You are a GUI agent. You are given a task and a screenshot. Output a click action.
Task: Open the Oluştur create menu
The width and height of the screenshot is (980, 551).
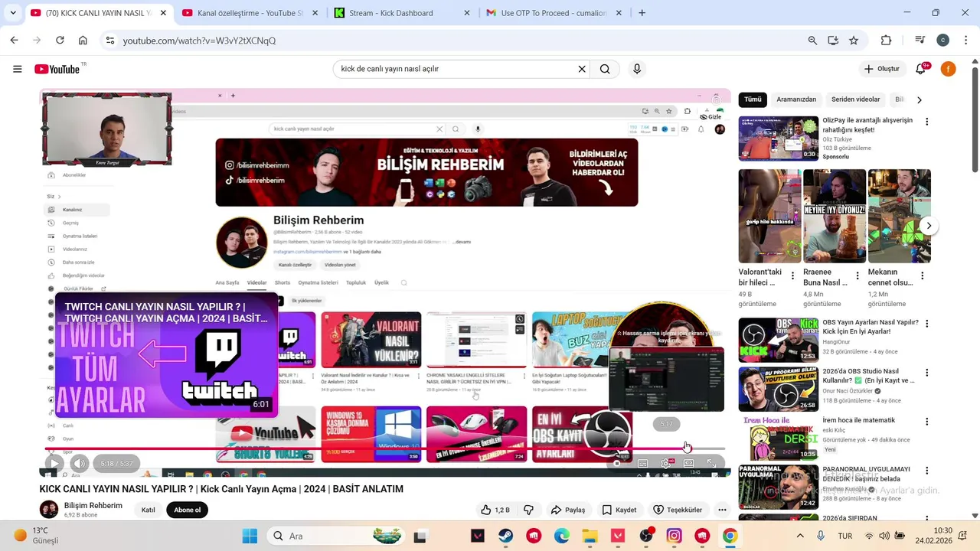coord(882,69)
